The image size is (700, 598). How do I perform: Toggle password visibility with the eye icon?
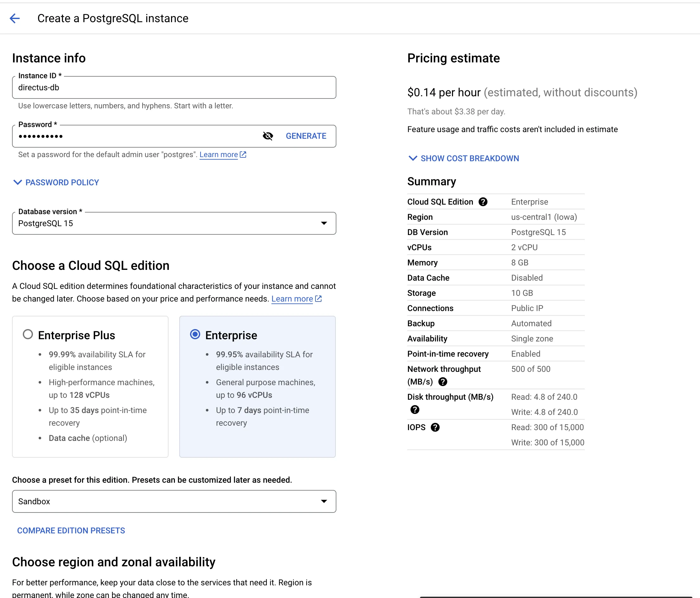[x=268, y=136]
